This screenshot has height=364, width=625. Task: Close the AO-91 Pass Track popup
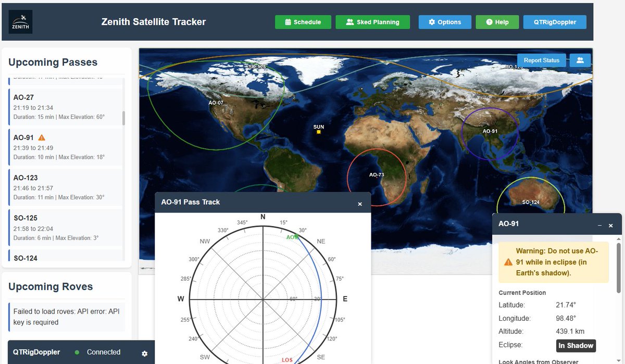coord(360,204)
